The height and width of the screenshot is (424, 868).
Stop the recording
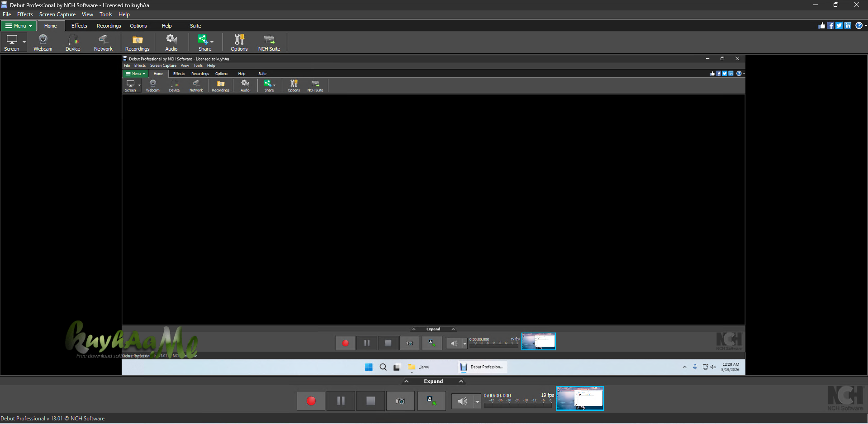371,401
